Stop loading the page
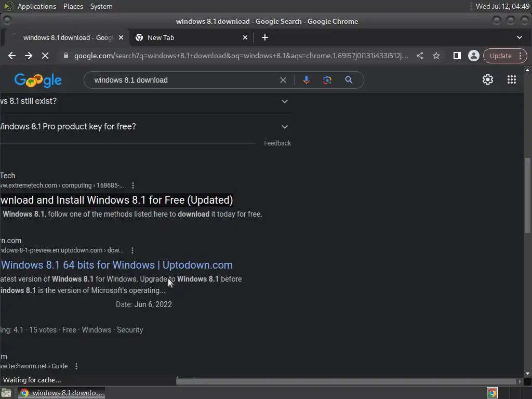 coord(45,56)
